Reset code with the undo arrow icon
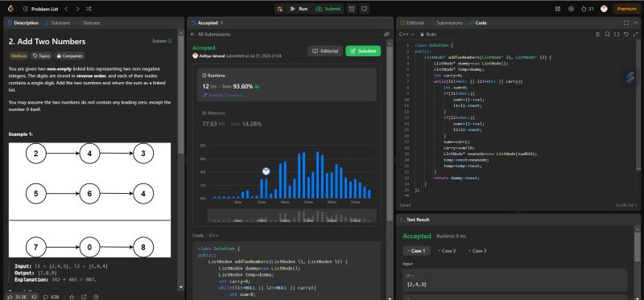Image resolution: width=644 pixels, height=300 pixels. 626,34
